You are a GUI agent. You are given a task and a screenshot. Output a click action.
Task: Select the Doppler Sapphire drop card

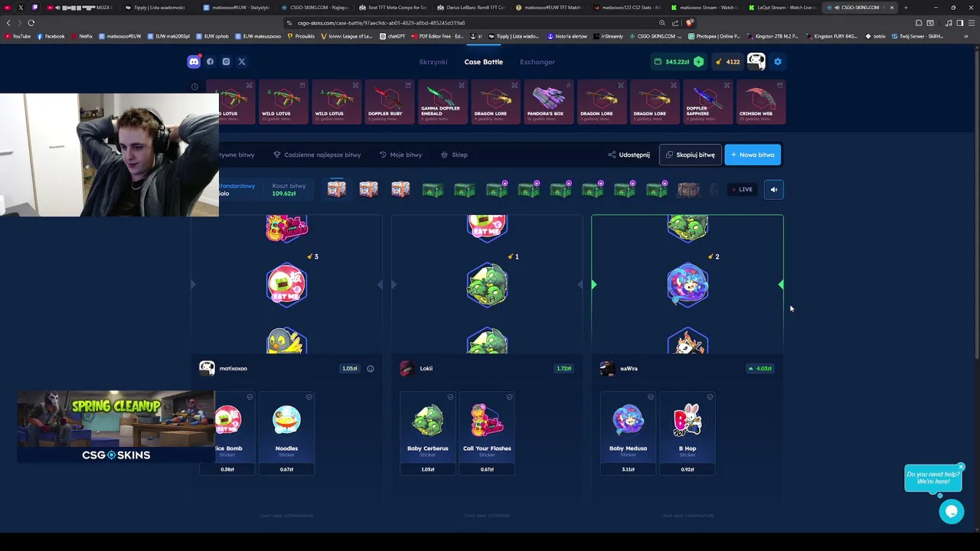click(x=707, y=102)
